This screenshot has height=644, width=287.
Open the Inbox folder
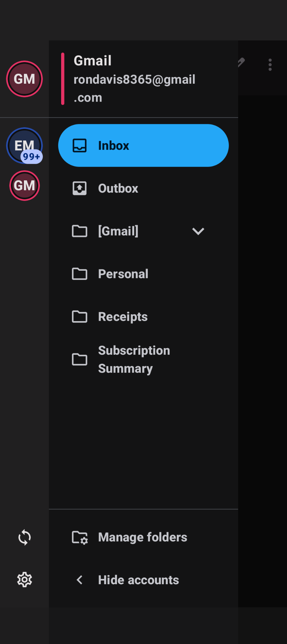click(143, 145)
